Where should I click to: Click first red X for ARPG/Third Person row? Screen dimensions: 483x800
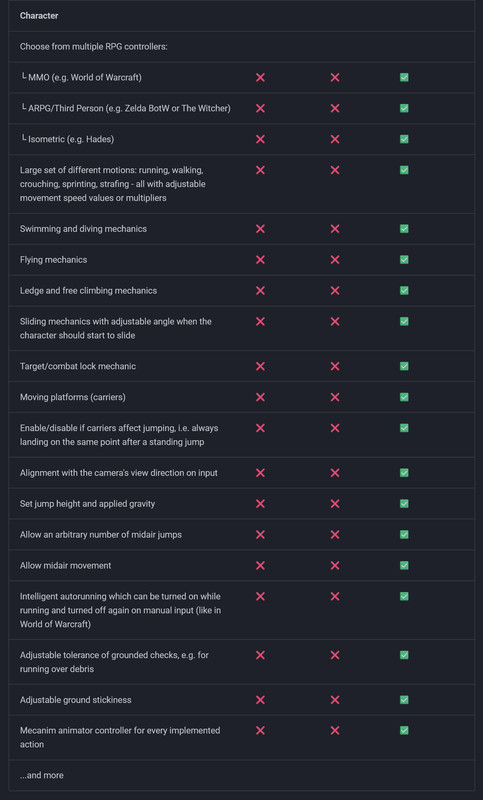click(x=260, y=109)
